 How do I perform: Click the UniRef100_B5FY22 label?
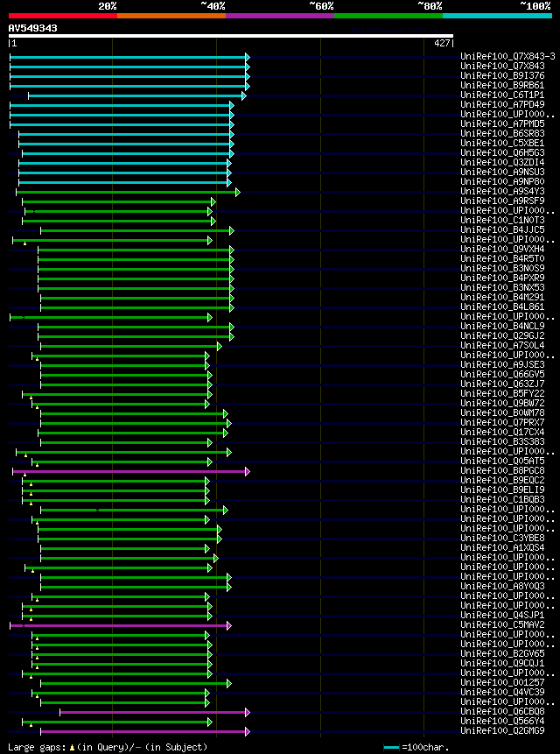click(x=502, y=394)
